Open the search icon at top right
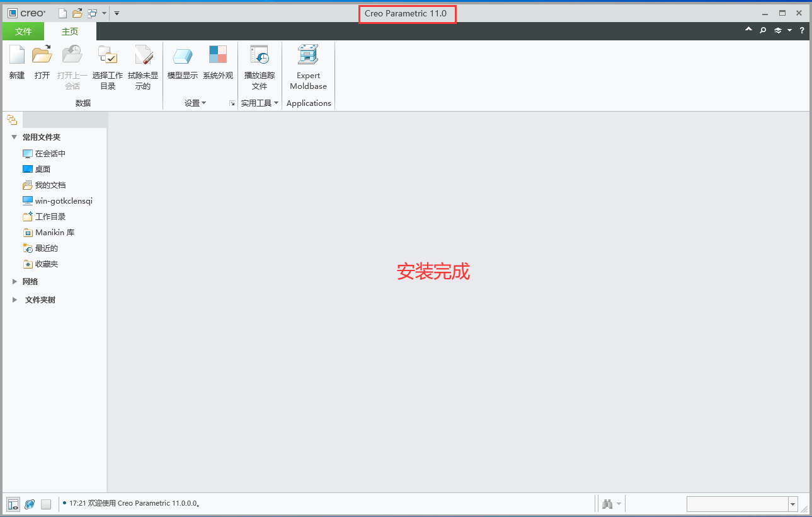The image size is (812, 517). pos(762,30)
